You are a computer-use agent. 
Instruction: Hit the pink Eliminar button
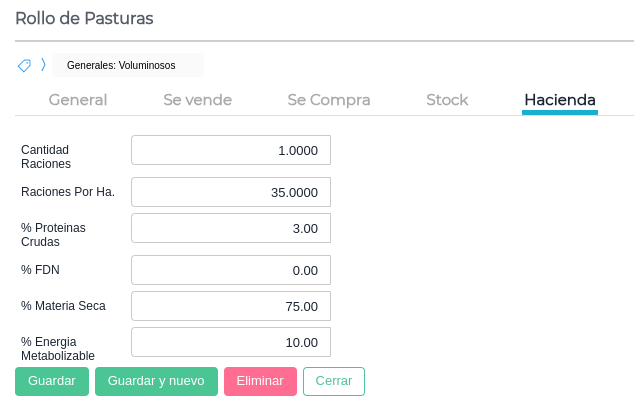pyautogui.click(x=260, y=381)
